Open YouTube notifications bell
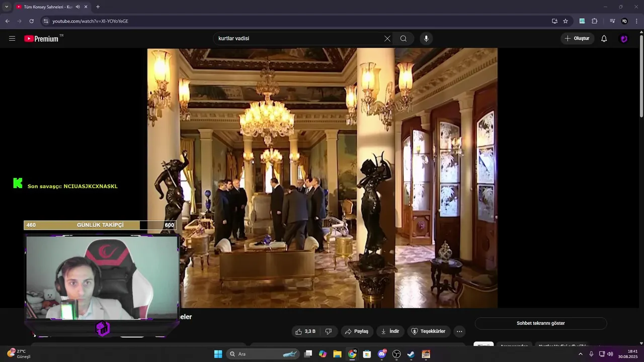 pyautogui.click(x=604, y=39)
